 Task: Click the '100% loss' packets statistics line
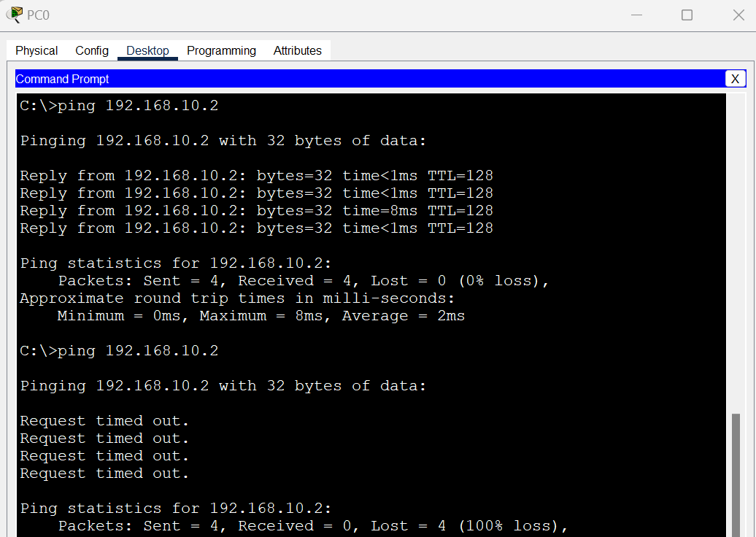(x=313, y=526)
